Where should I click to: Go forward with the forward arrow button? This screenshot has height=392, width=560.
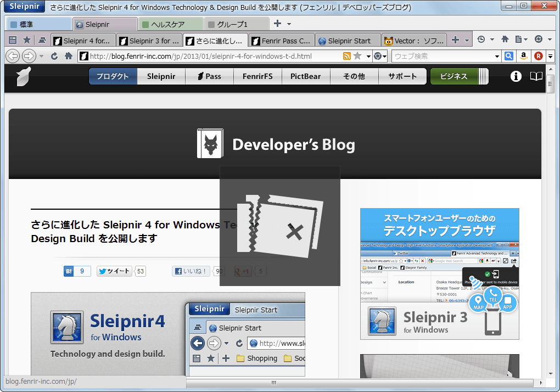[x=29, y=56]
